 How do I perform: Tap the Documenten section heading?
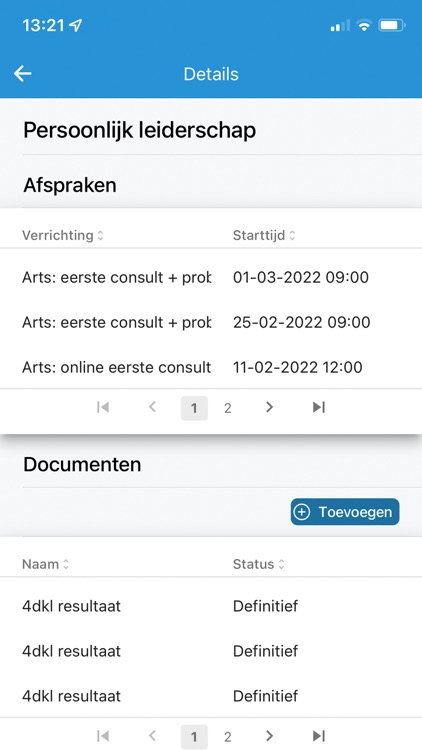(82, 464)
